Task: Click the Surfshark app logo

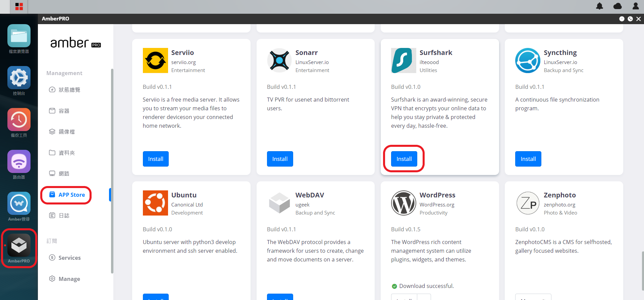Action: point(404,60)
